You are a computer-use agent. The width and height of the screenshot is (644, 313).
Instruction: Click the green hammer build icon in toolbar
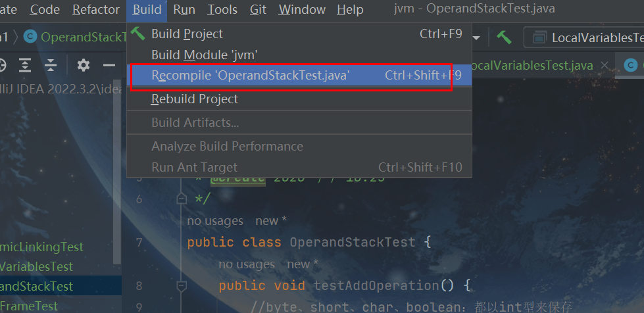point(504,37)
